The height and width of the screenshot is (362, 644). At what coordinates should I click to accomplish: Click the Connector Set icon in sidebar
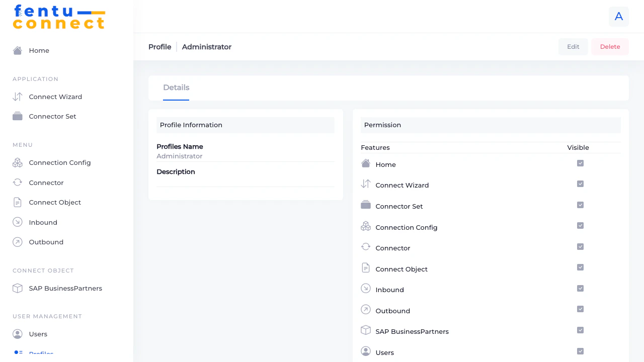pyautogui.click(x=18, y=116)
